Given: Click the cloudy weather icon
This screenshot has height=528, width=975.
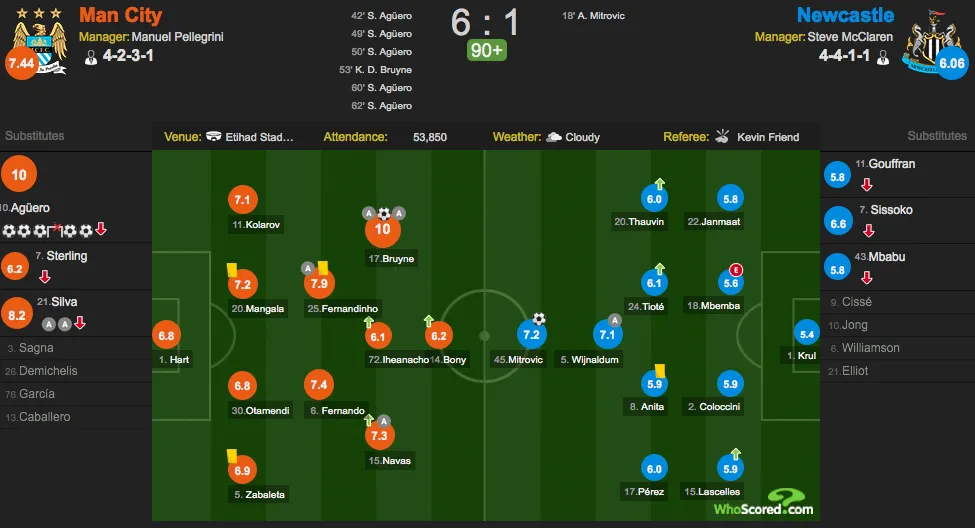Looking at the screenshot, I should (553, 137).
